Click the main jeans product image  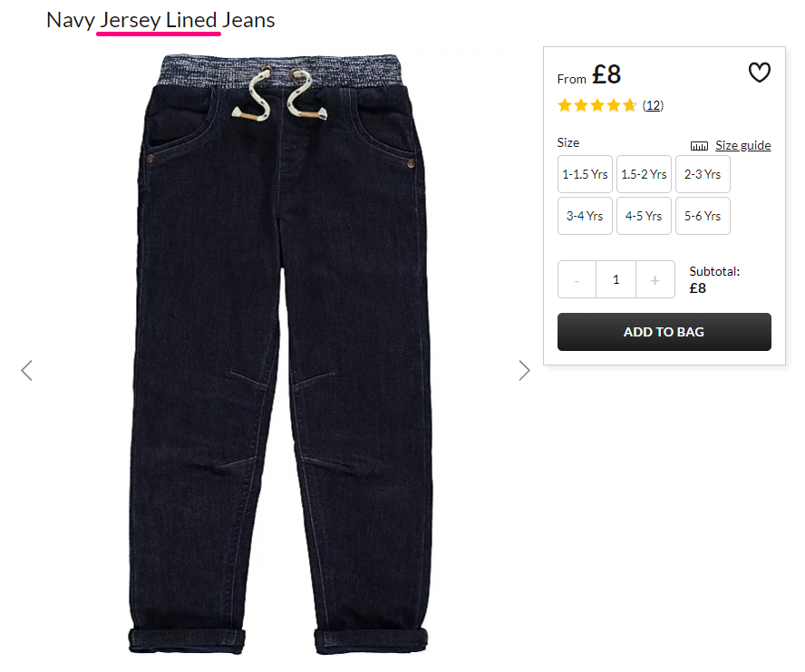[278, 354]
